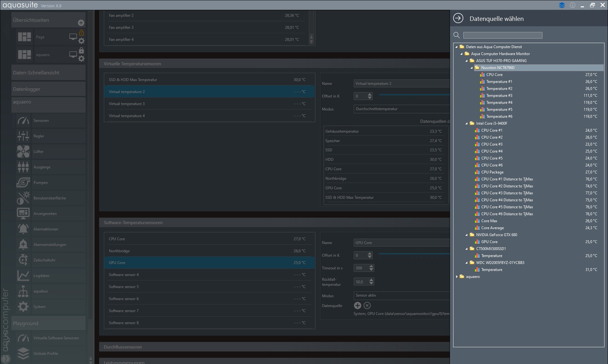This screenshot has height=364, width=608.
Task: Open the Datenlogger section
Action: point(48,89)
